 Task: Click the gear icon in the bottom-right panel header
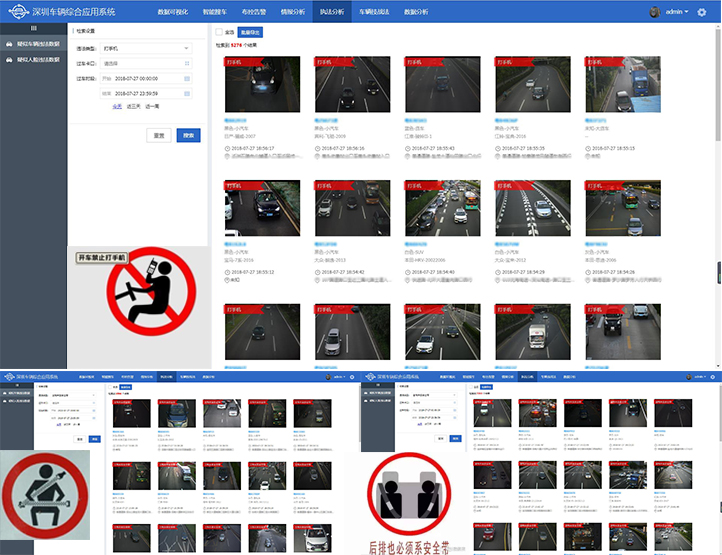pos(712,377)
